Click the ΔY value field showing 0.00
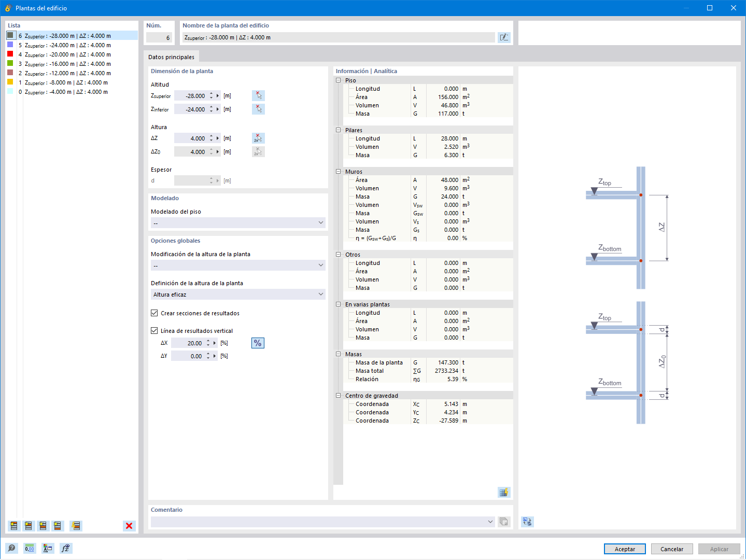 point(188,356)
